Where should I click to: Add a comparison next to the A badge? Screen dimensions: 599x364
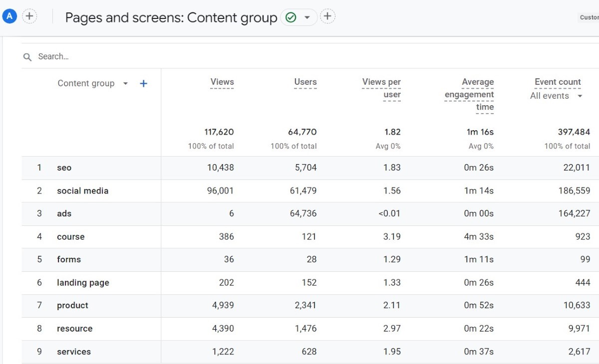click(29, 16)
